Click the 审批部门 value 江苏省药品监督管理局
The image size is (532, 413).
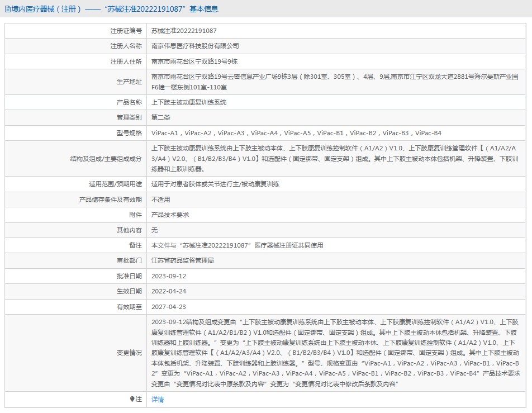point(183,260)
